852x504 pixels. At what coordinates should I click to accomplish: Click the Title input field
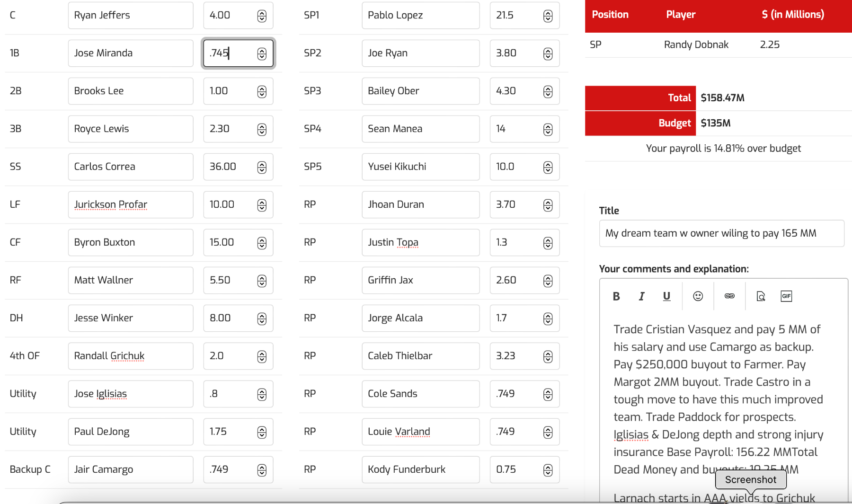pos(721,233)
